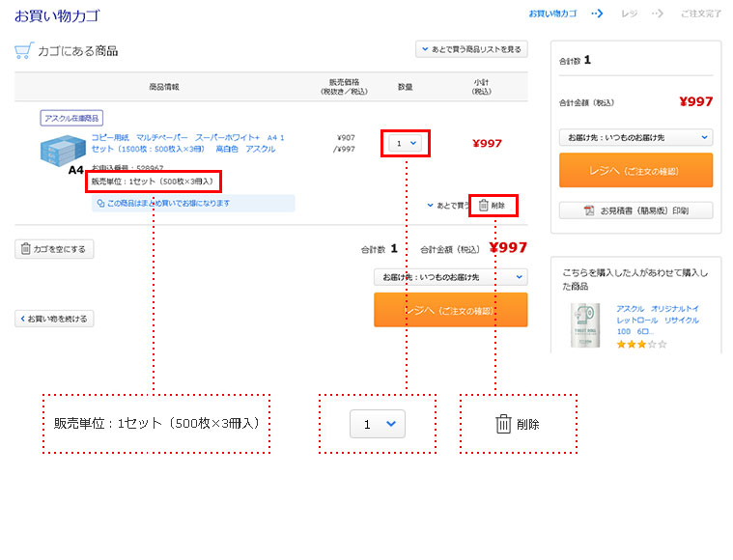Select the お買い物カゴ step in the breadcrumb
The height and width of the screenshot is (560, 733).
552,14
